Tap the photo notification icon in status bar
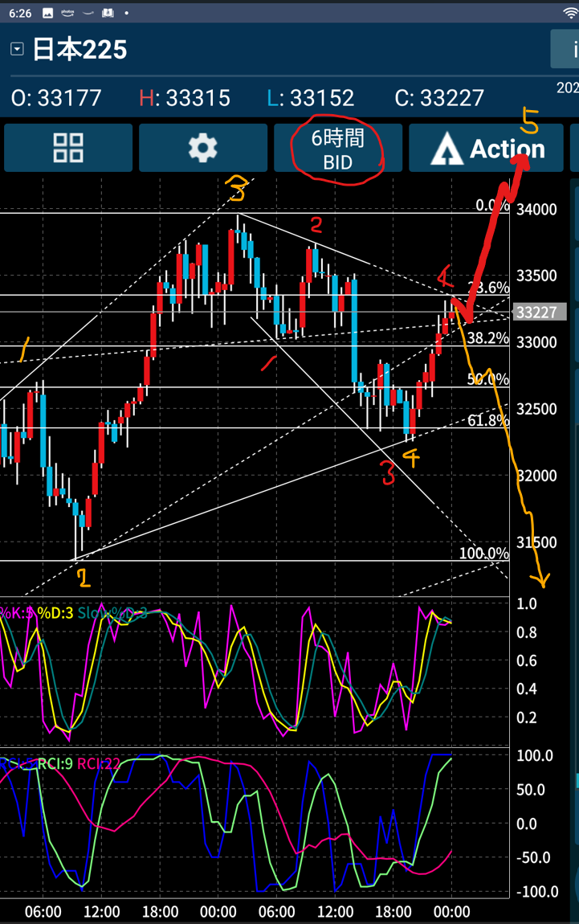This screenshot has height=924, width=579. pyautogui.click(x=47, y=14)
